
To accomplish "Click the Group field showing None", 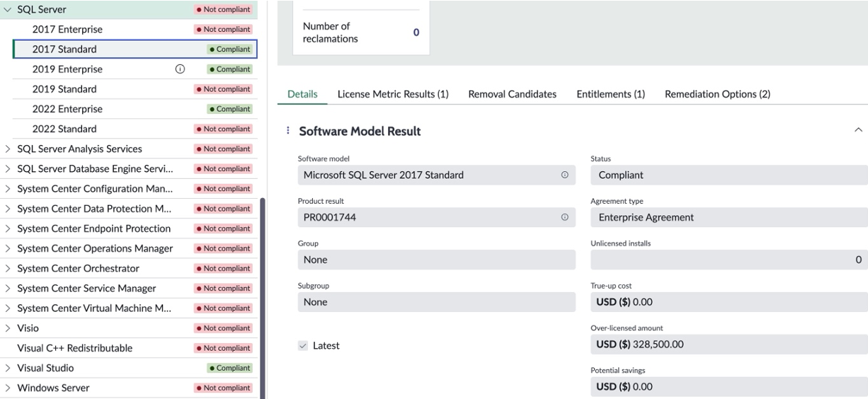I will tap(437, 260).
